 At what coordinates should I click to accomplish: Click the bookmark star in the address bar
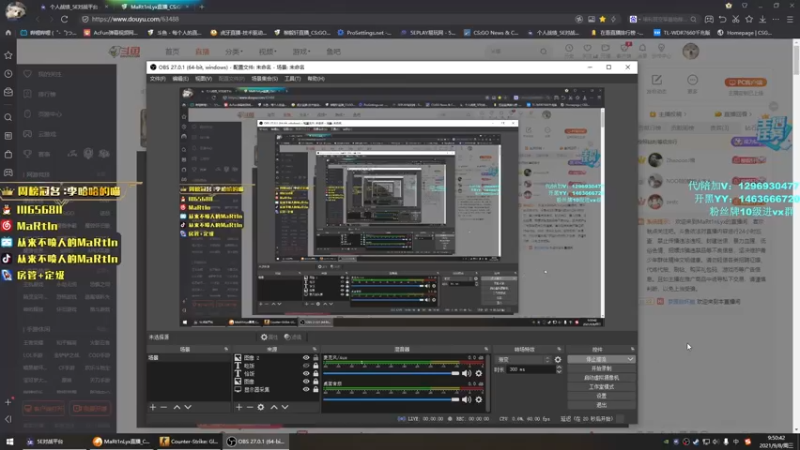point(603,19)
